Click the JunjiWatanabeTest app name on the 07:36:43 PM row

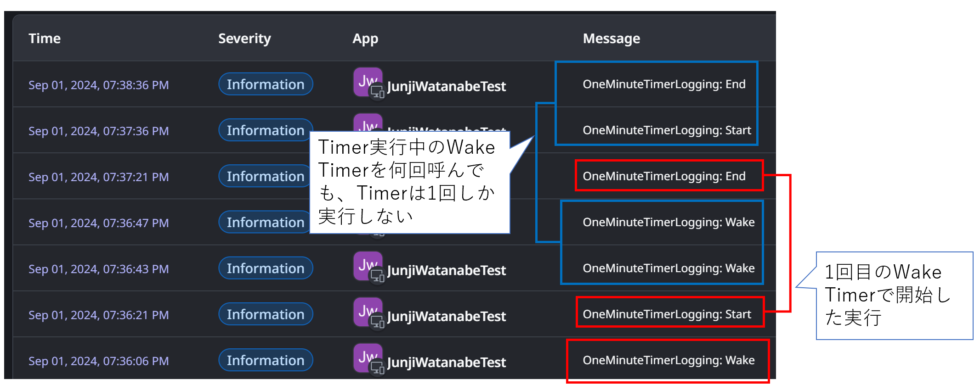[446, 270]
